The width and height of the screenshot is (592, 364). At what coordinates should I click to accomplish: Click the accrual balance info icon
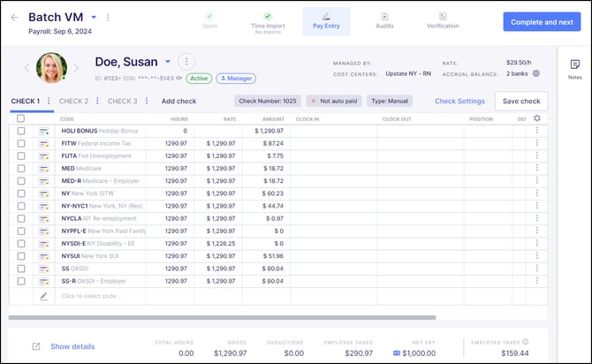tap(535, 73)
